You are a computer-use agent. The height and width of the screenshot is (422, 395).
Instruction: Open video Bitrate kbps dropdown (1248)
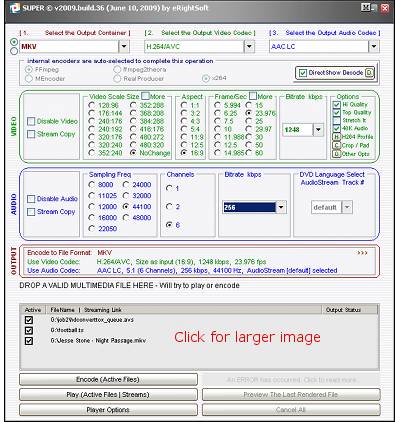click(x=319, y=130)
